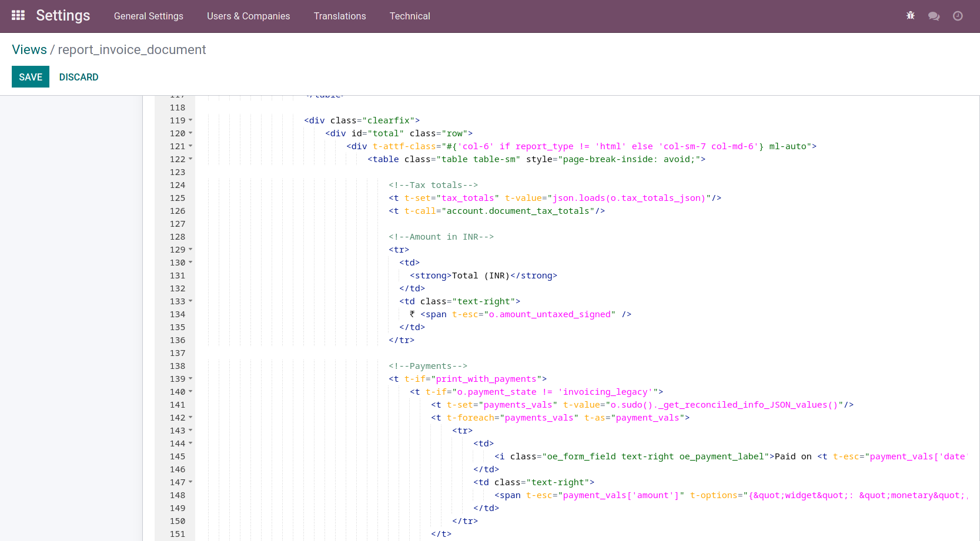This screenshot has height=541, width=980.
Task: Fold the Amount tr block at line 129
Action: pos(190,250)
